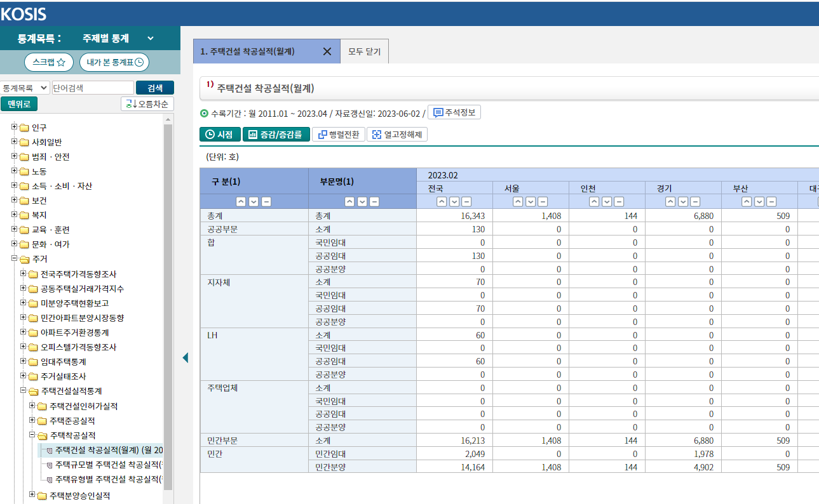This screenshot has width=819, height=504.
Task: Expand the 주택준공실적 folder
Action: click(32, 420)
